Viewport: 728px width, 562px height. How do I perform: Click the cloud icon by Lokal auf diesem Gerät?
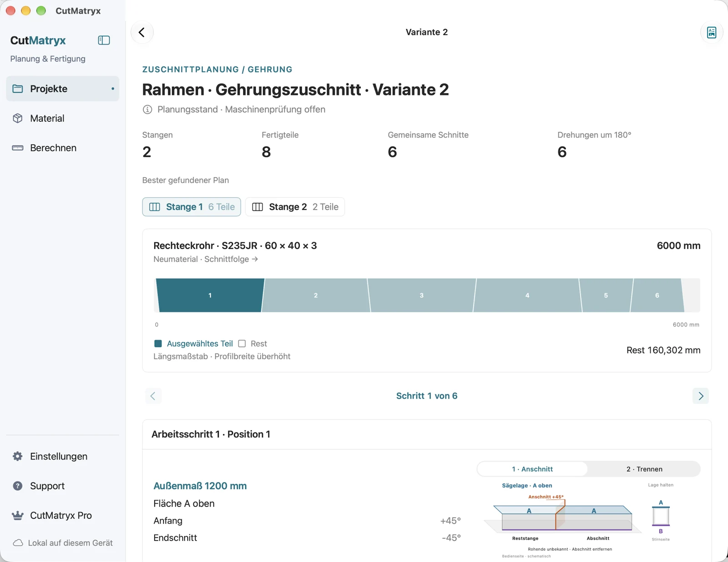[18, 543]
